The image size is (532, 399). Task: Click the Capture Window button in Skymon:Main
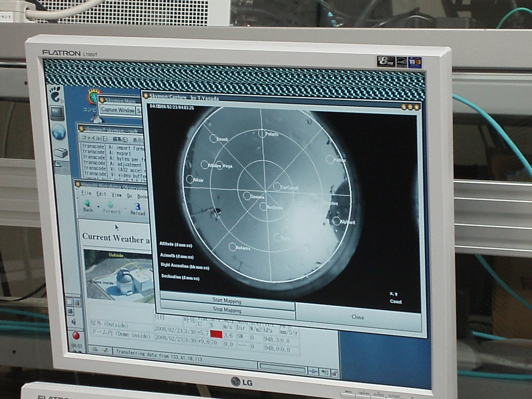coord(118,110)
